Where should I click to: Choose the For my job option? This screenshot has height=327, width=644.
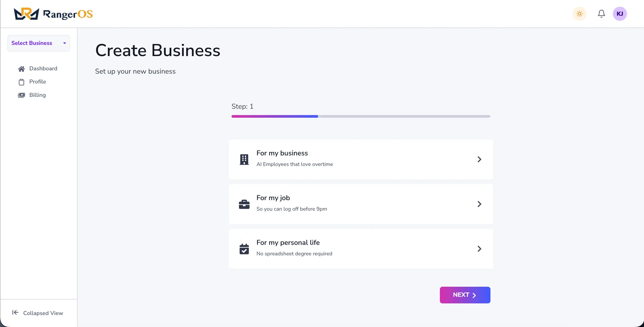[x=361, y=204]
